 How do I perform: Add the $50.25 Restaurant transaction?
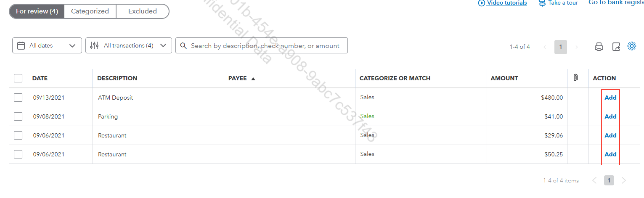(x=610, y=154)
